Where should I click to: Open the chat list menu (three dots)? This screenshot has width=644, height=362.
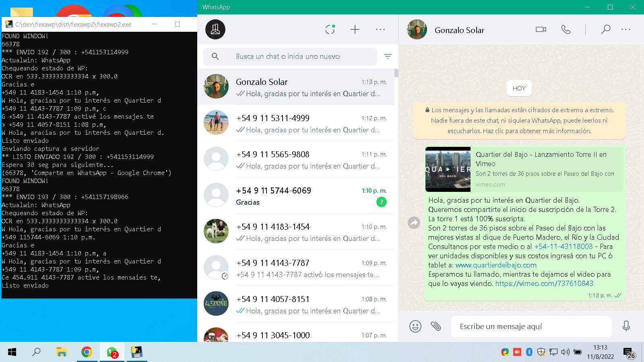pos(380,29)
